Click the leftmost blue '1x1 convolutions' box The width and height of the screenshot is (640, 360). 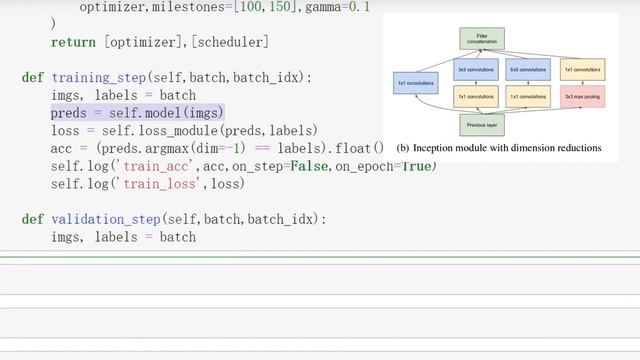click(x=416, y=83)
